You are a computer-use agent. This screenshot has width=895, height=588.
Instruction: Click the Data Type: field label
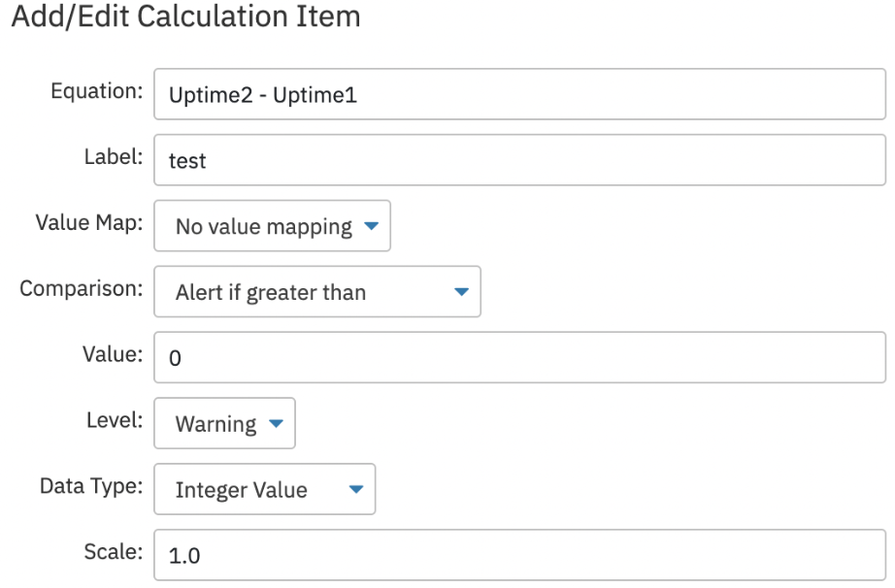(91, 486)
